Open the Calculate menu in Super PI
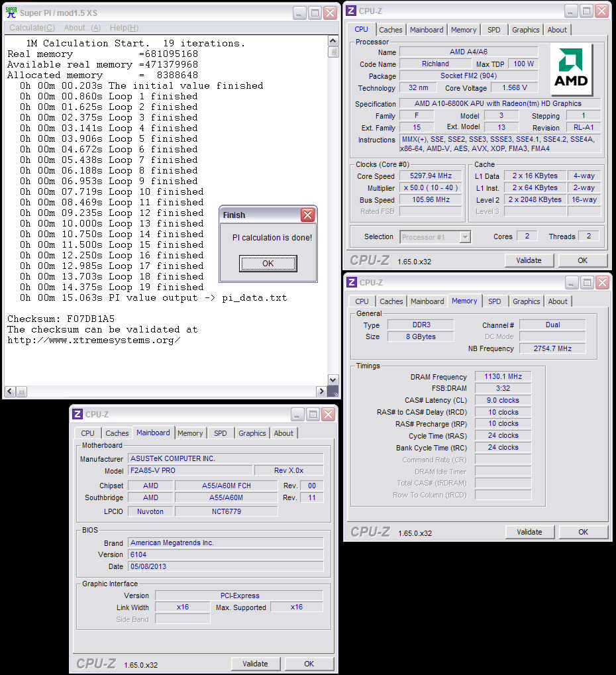The width and height of the screenshot is (616, 675). (32, 28)
